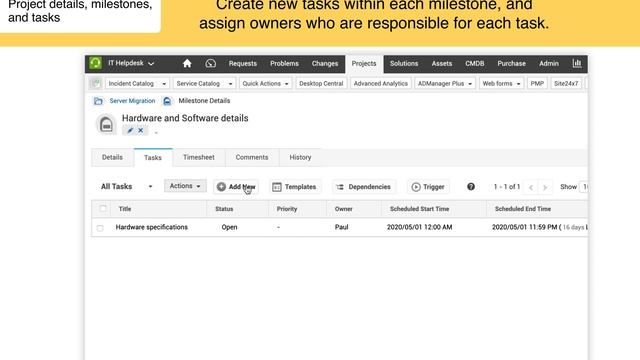
Task: Sort by Scheduled Start Time header
Action: pos(419,209)
